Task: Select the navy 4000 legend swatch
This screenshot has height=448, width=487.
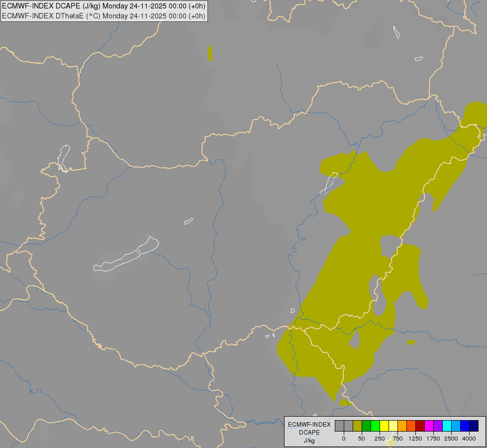Action: pos(474,426)
